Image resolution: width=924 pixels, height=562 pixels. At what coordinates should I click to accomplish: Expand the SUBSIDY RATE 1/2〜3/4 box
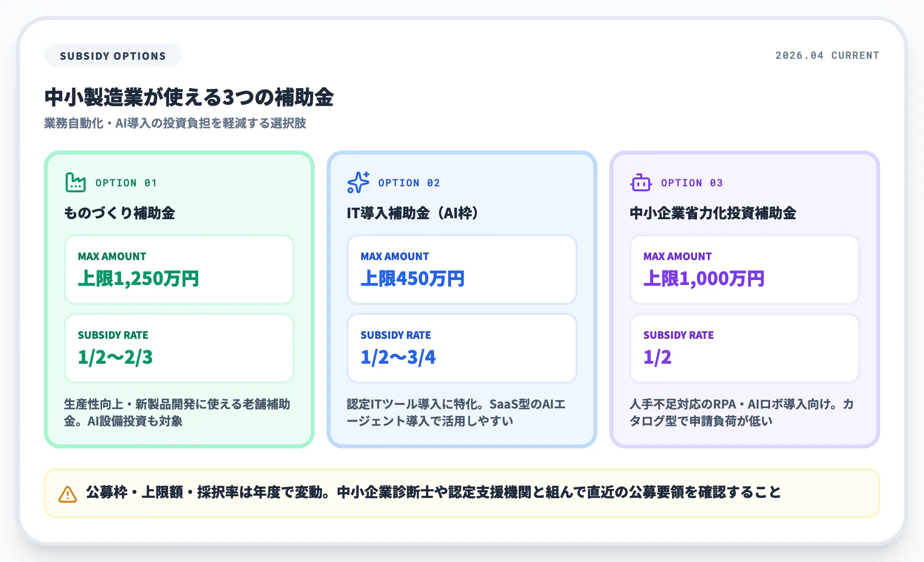(x=461, y=348)
